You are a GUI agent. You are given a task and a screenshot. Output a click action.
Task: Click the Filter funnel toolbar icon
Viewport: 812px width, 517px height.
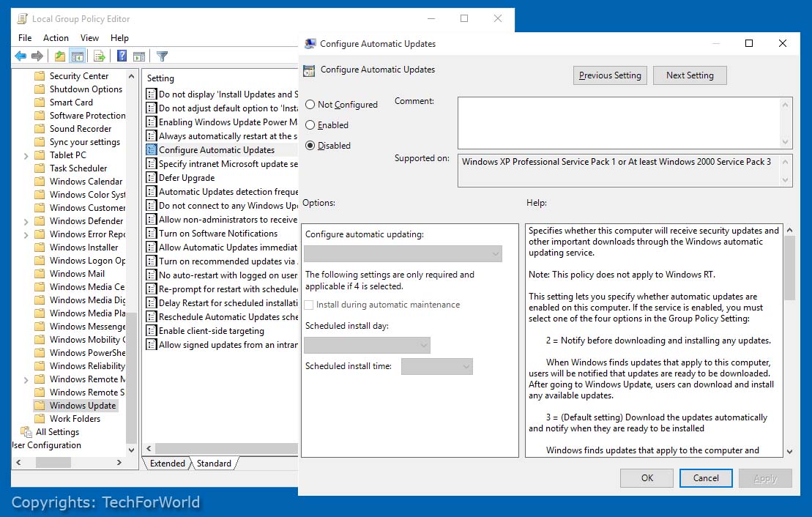click(x=162, y=56)
